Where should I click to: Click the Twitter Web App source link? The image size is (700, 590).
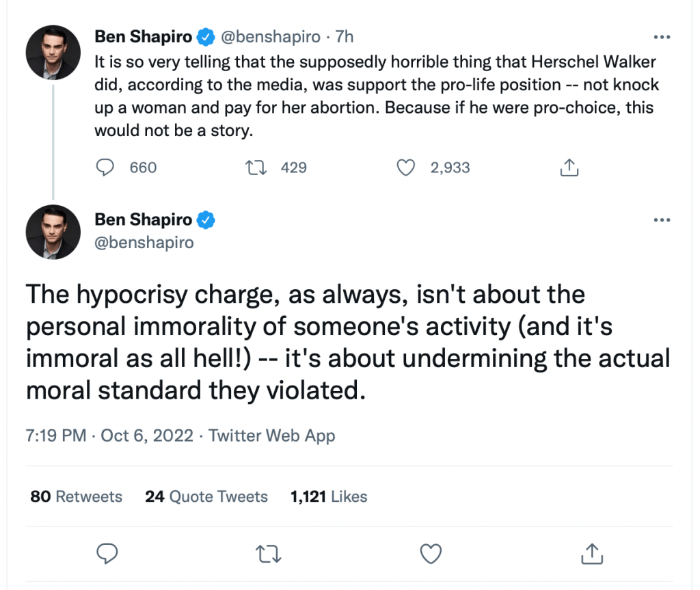click(272, 435)
